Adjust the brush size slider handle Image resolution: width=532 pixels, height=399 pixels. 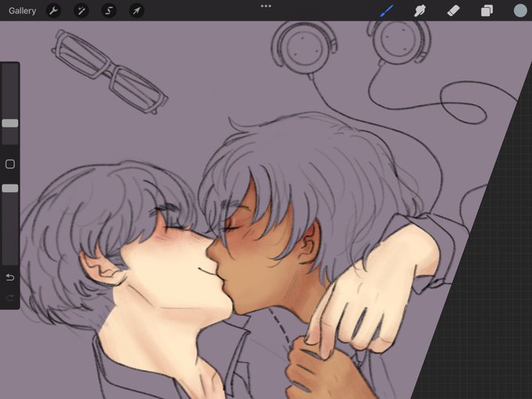10,123
